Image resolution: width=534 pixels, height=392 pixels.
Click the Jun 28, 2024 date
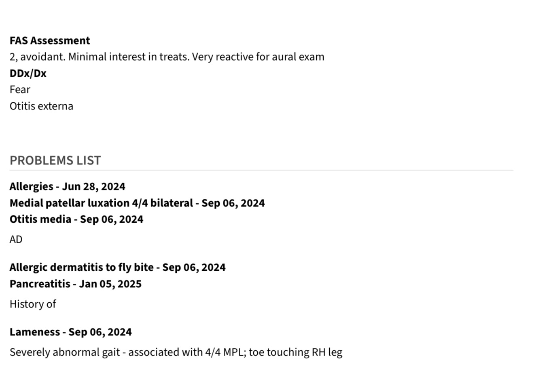(93, 187)
